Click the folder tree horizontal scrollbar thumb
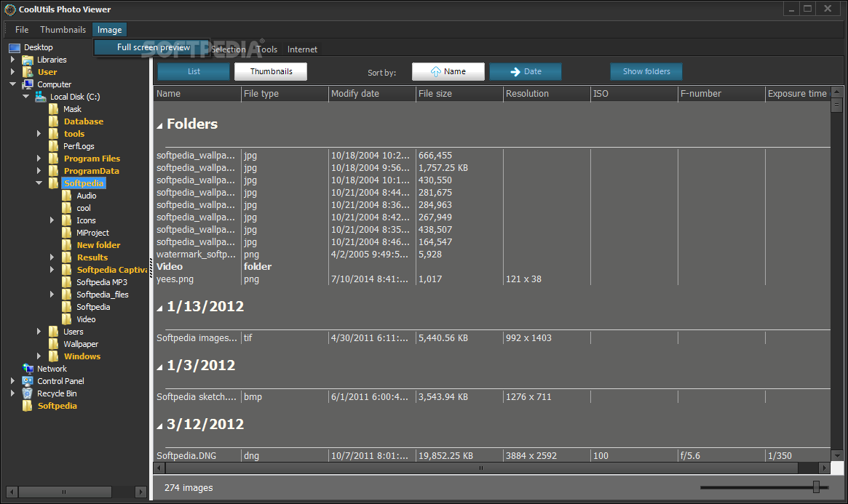 coord(65,492)
